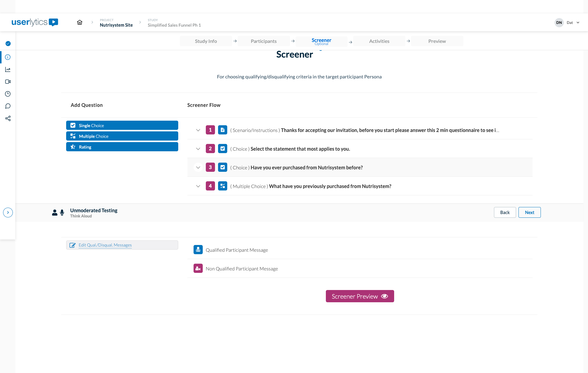
Task: Switch to the Preview step
Action: [x=437, y=41]
